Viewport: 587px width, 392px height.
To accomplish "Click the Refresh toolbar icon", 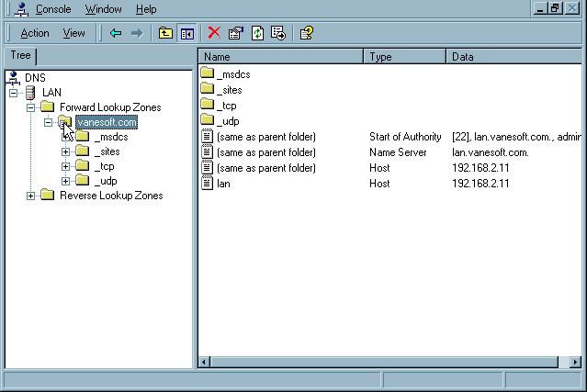I will [257, 33].
